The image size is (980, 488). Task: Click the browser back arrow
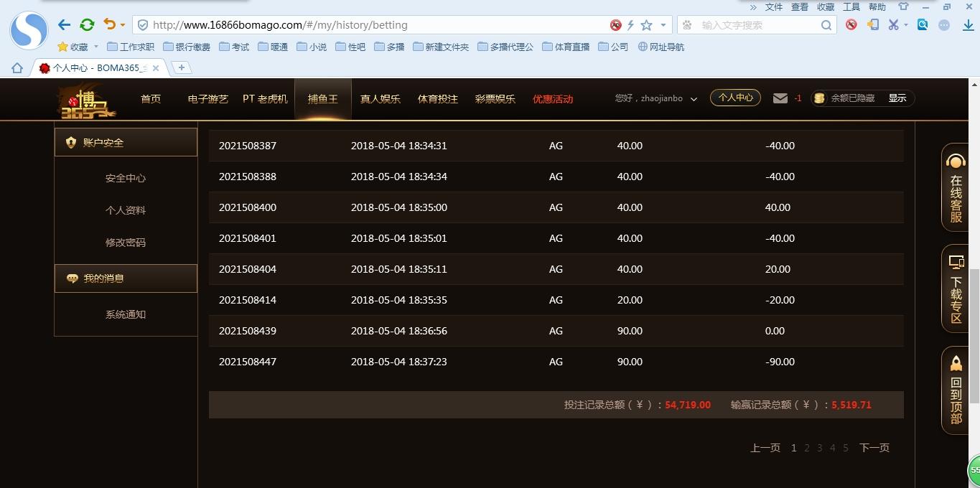click(x=64, y=24)
